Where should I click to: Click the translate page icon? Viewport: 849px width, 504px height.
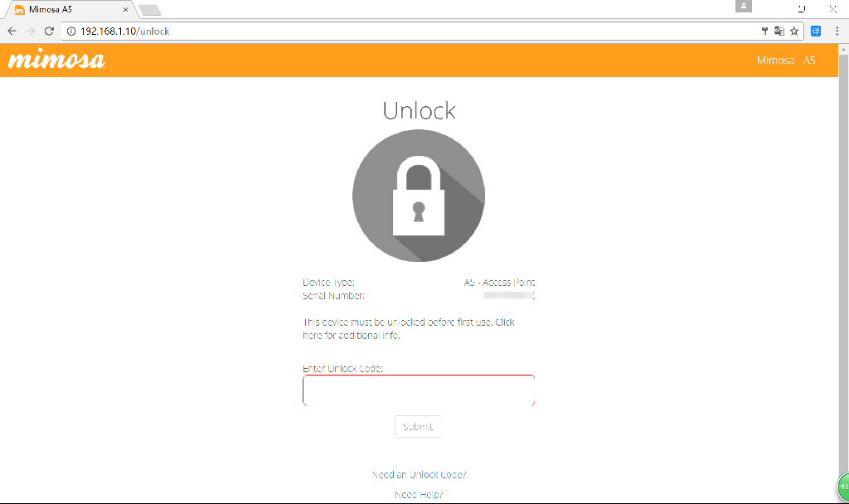pyautogui.click(x=779, y=31)
